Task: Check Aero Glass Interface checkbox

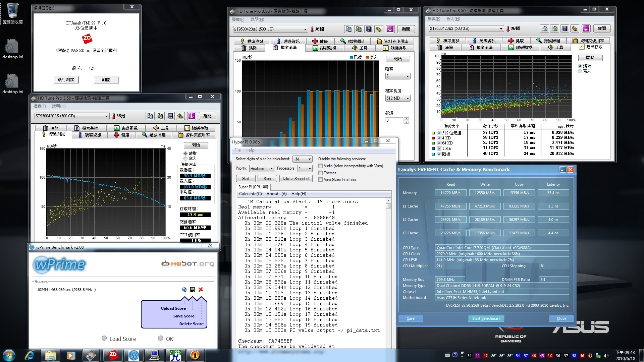Action: [321, 180]
